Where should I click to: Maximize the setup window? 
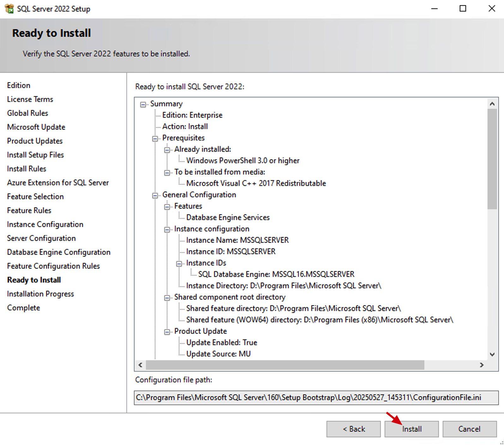click(x=463, y=9)
